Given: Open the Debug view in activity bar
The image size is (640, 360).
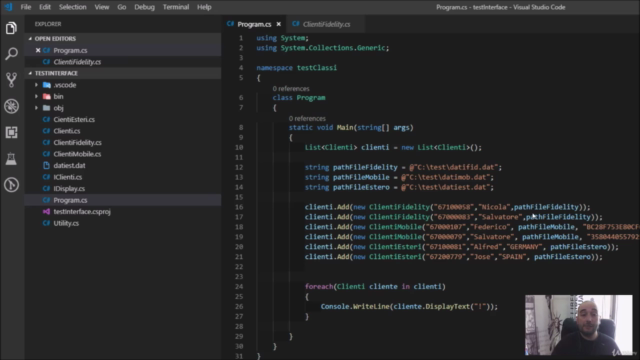Looking at the screenshot, I should click(11, 106).
